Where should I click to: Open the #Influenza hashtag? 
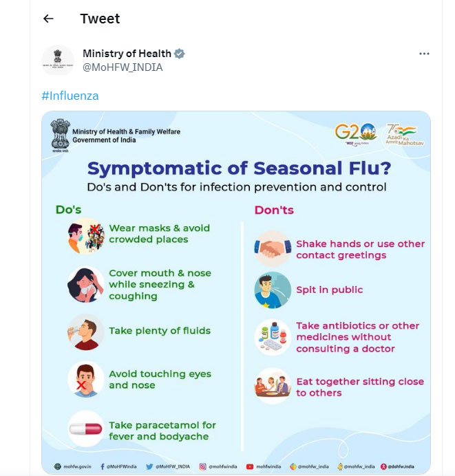70,96
